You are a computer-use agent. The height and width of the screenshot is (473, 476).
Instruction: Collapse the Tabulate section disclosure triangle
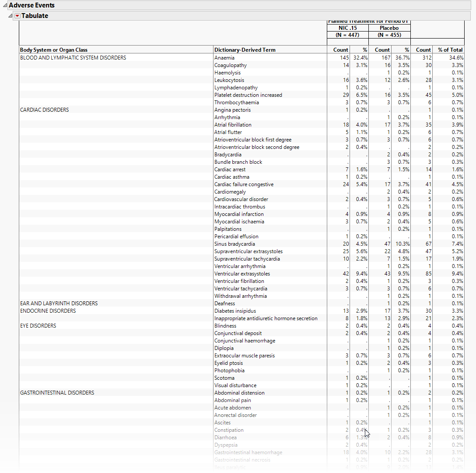click(x=10, y=16)
